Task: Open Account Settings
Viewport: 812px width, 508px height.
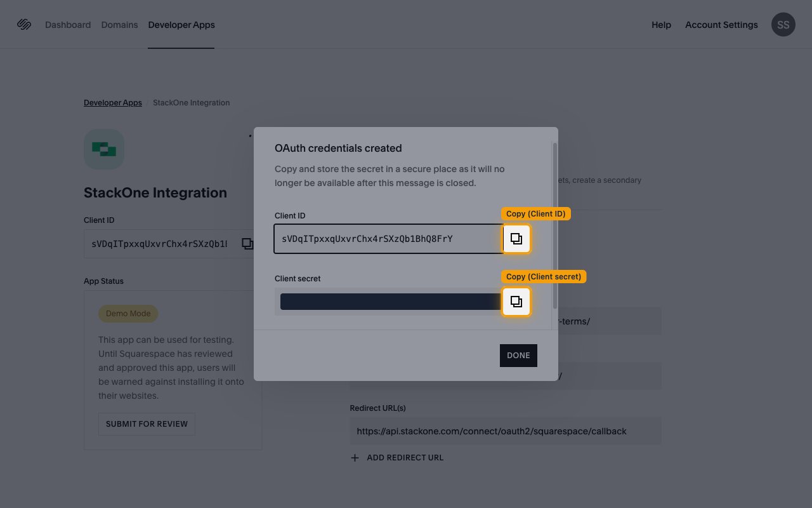Action: tap(721, 25)
